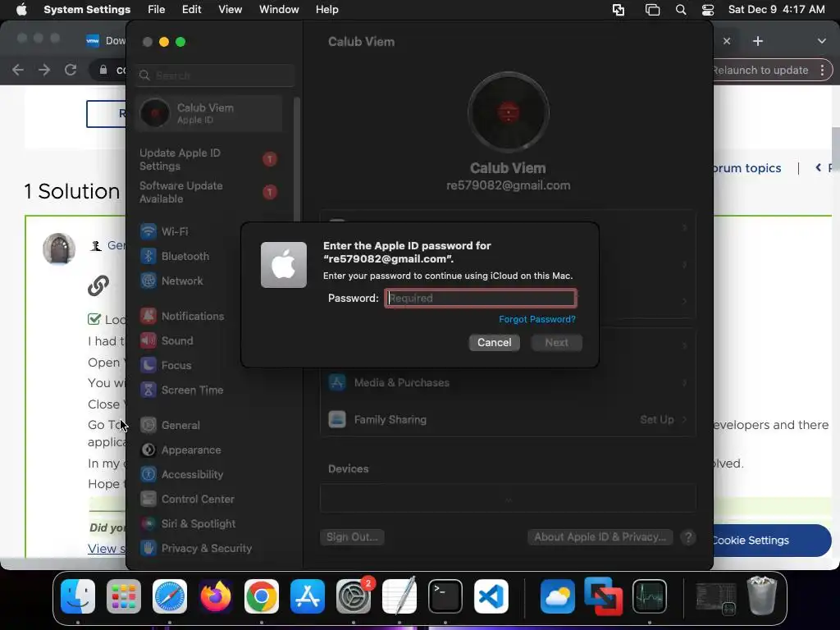The height and width of the screenshot is (630, 840).
Task: Select Software Update Available item
Action: pyautogui.click(x=209, y=192)
